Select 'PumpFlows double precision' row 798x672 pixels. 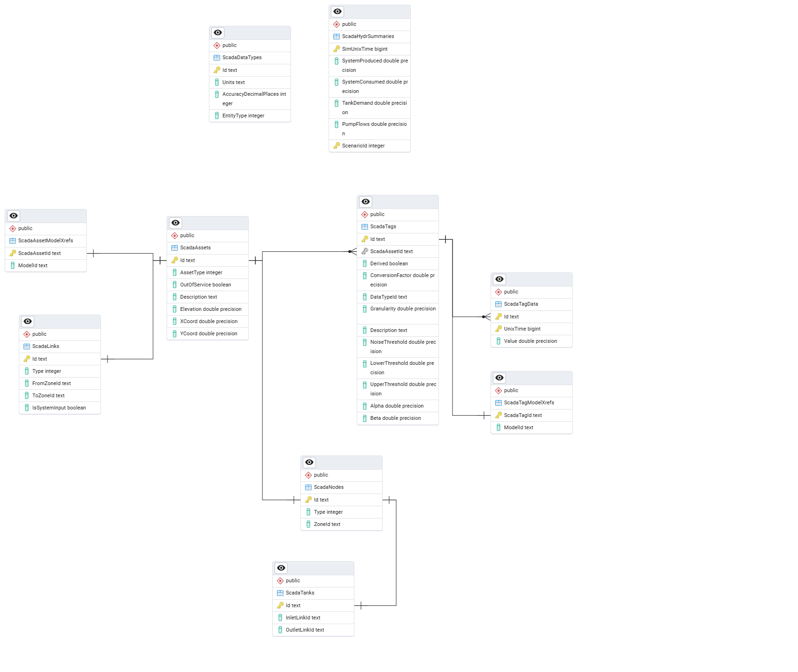[369, 129]
